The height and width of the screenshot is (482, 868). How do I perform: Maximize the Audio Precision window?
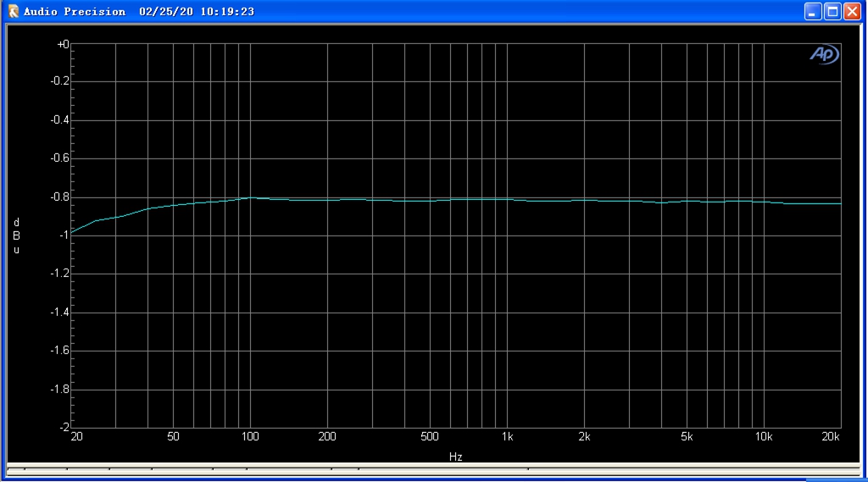tap(832, 12)
